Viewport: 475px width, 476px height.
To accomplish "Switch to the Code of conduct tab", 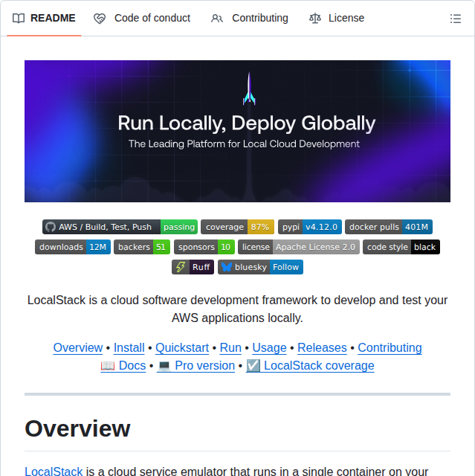I will 142,18.
